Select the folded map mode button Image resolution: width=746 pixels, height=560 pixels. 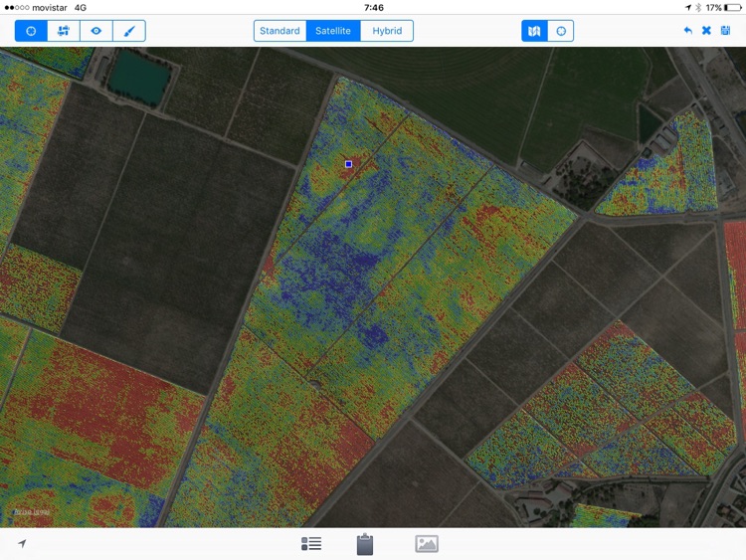534,31
